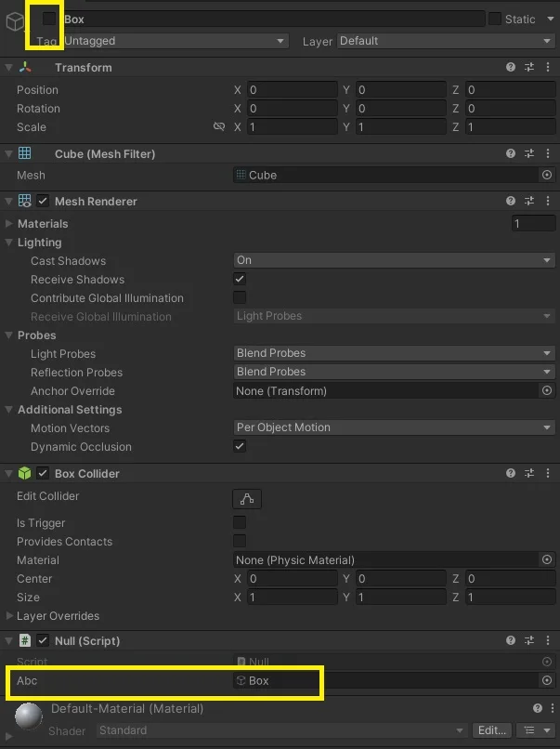Viewport: 560px width, 749px height.
Task: Open Transform help reference icon
Action: 511,67
